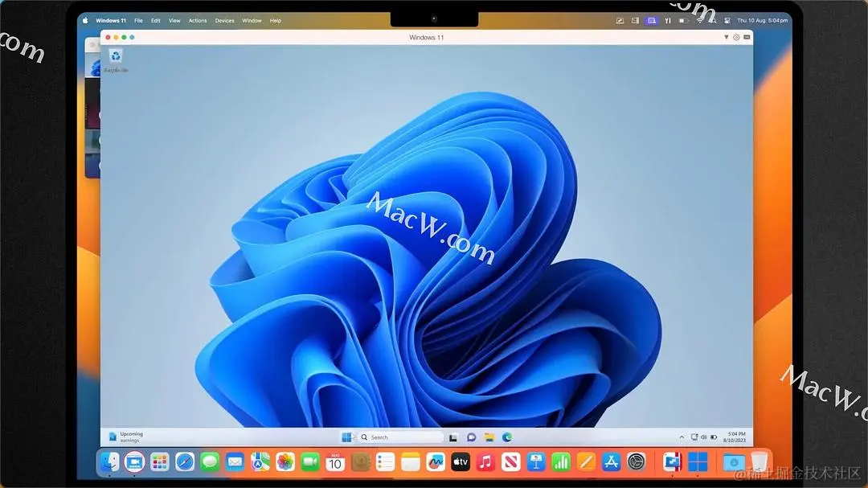
Task: Launch FaceTime from the Dock
Action: 310,461
